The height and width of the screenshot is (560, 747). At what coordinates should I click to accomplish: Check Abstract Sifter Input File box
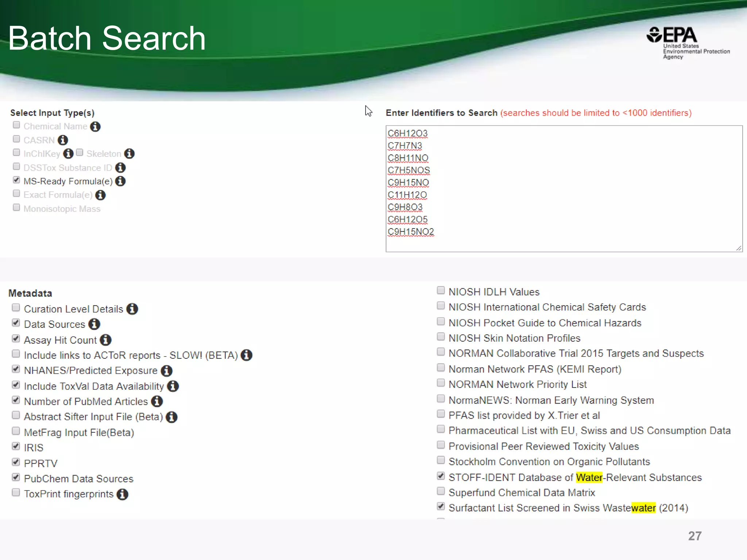[x=16, y=415]
